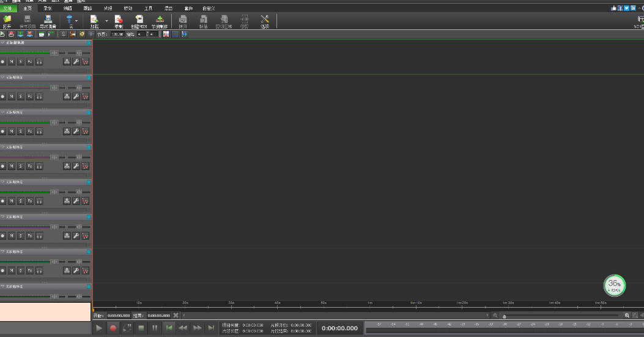Viewport: 644px width, 337px height.
Task: Switch to the Effects (特效) tab
Action: coord(128,8)
